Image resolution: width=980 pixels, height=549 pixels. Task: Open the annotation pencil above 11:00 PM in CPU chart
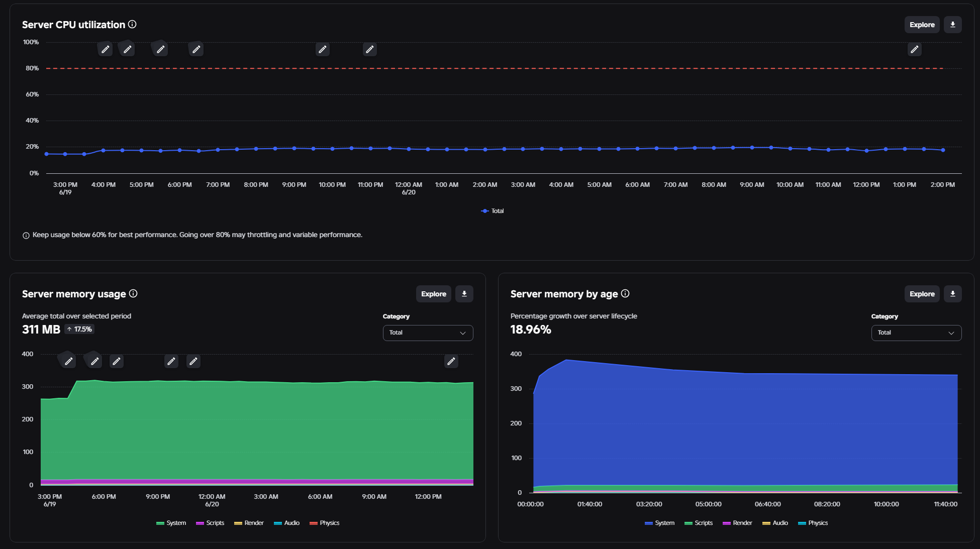point(370,49)
